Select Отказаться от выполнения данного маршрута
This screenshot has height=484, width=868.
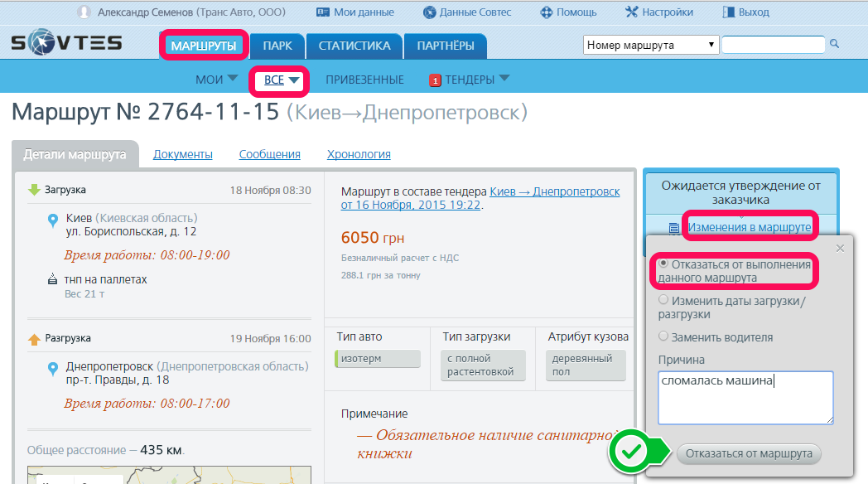663,264
